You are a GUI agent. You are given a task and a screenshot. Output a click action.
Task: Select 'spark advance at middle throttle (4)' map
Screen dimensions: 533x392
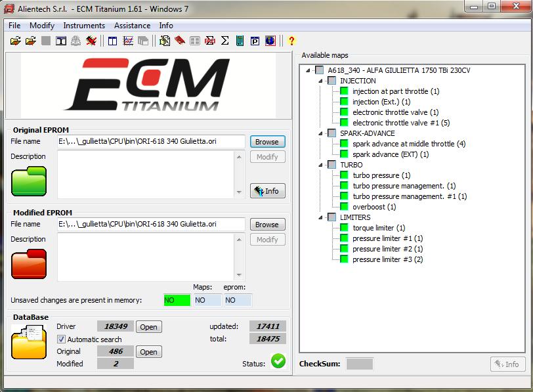[409, 144]
